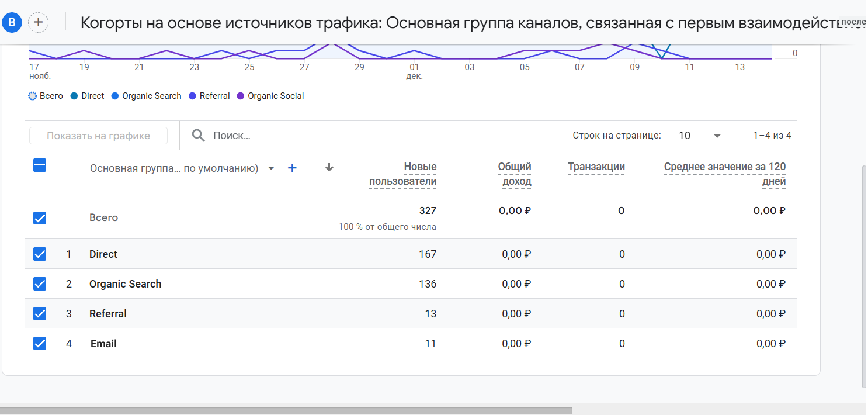868x415 pixels.
Task: Click the magnifier search icon
Action: coord(199,136)
